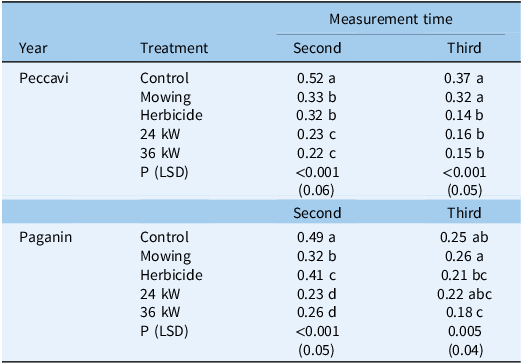
Task: Click the Peccavi Third value 0.37 a
Action: point(464,78)
